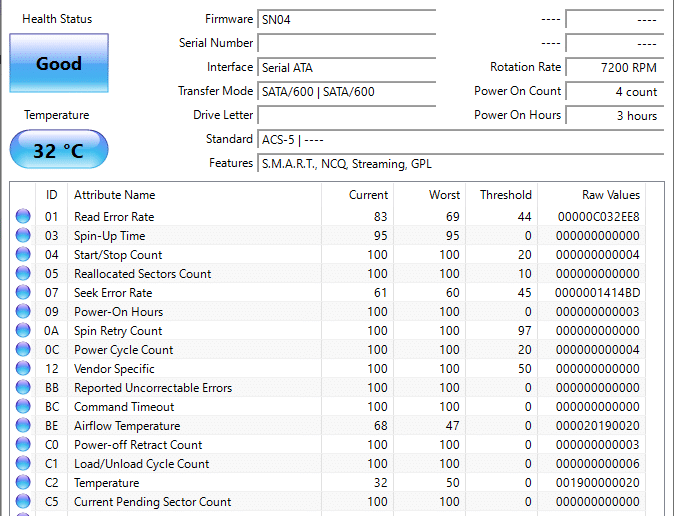Select the Reported Uncorrectable Errors attribute name
The image size is (674, 516).
[x=153, y=388]
